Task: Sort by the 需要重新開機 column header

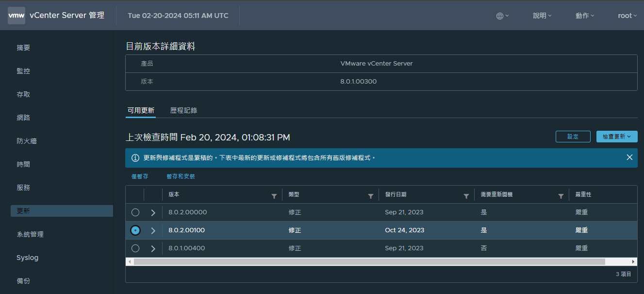Action: tap(496, 194)
